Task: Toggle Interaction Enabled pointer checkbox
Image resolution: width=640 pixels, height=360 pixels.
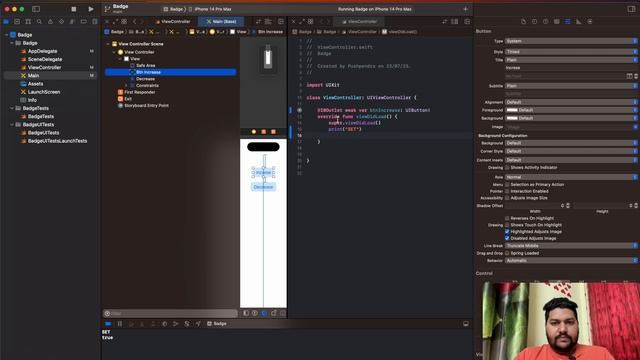Action: [x=507, y=191]
